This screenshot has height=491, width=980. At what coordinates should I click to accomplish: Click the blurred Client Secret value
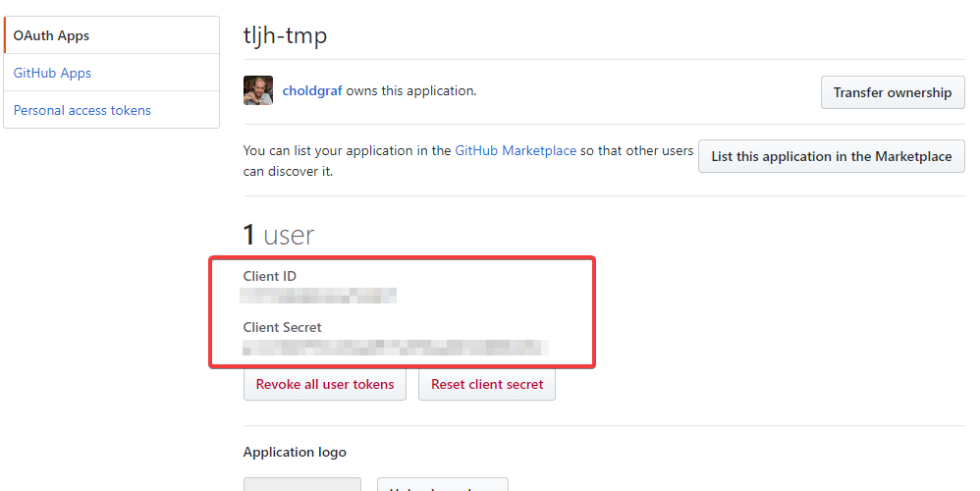click(395, 346)
